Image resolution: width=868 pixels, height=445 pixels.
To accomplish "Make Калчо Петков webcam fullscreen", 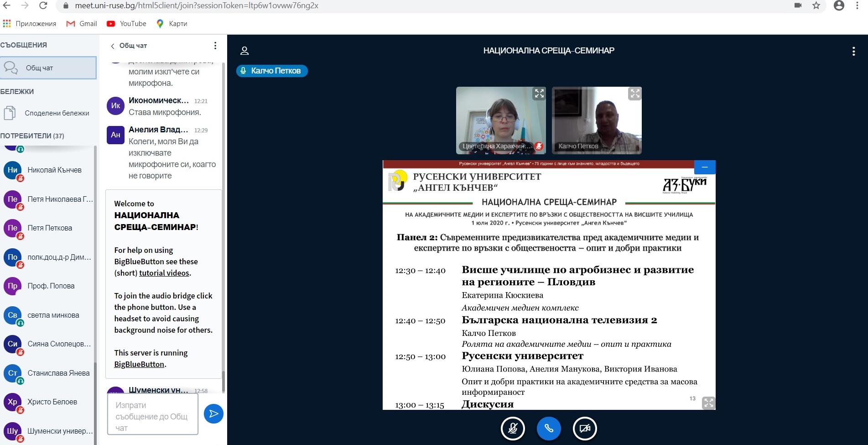I will (x=635, y=94).
